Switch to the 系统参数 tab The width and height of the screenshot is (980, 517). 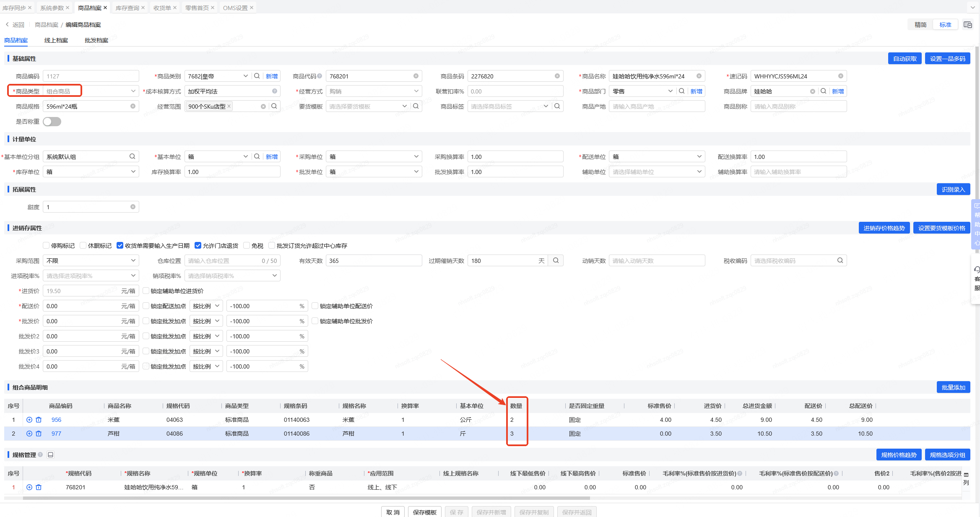point(52,8)
